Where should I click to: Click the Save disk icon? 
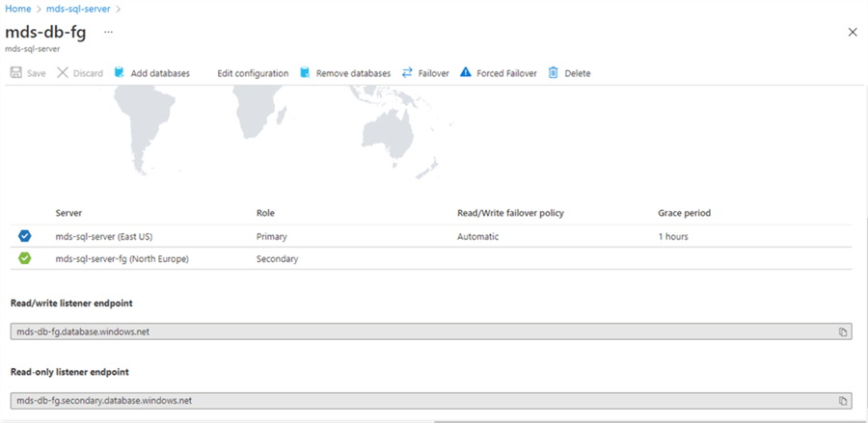pyautogui.click(x=16, y=73)
